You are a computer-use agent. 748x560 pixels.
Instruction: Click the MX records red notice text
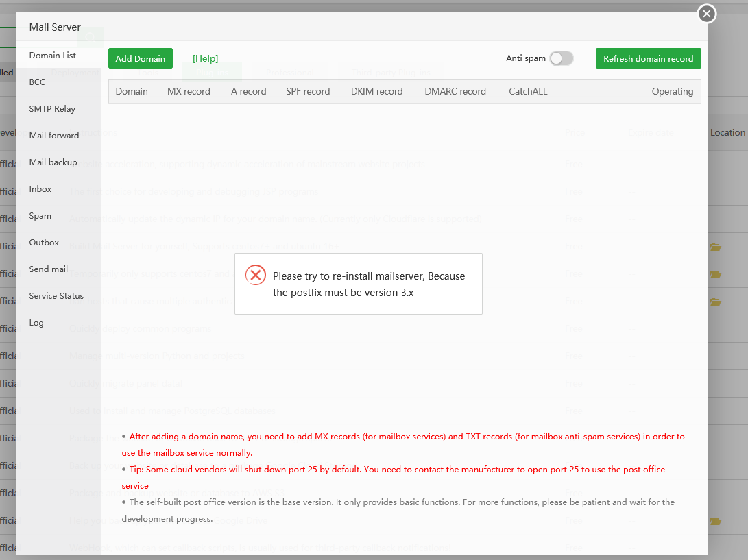pos(403,445)
